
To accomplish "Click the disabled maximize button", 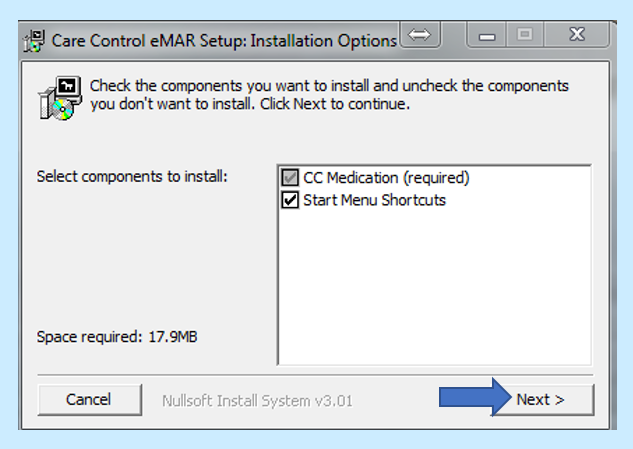I will tap(524, 35).
